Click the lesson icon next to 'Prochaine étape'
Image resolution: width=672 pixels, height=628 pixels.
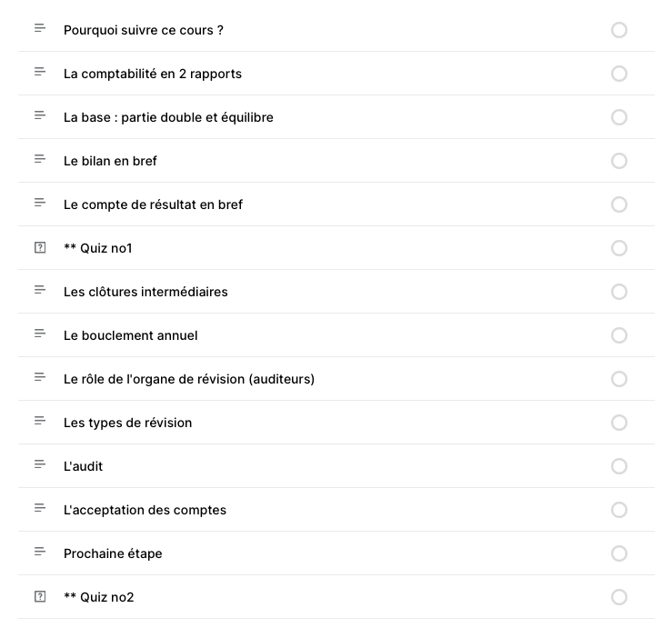point(40,553)
